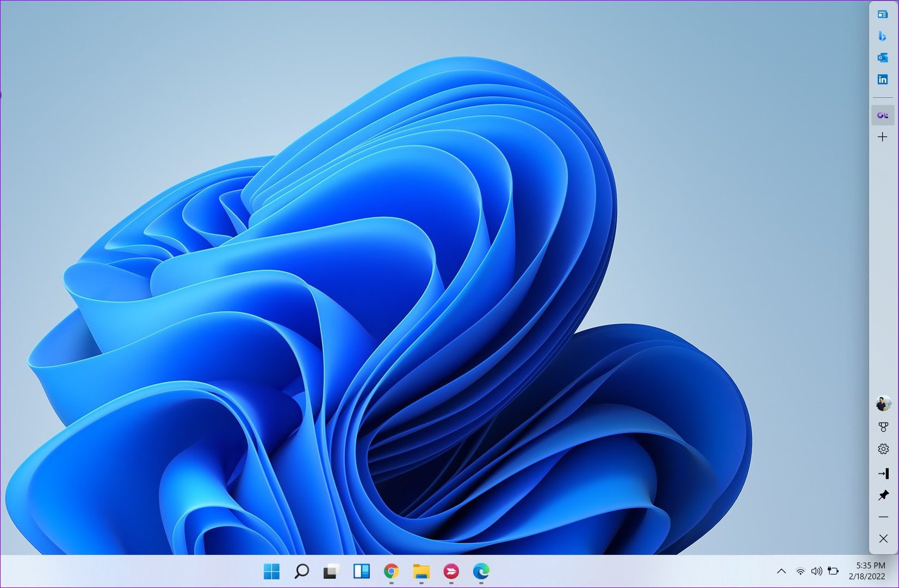Open Microsoft Rewards medal icon

883,427
